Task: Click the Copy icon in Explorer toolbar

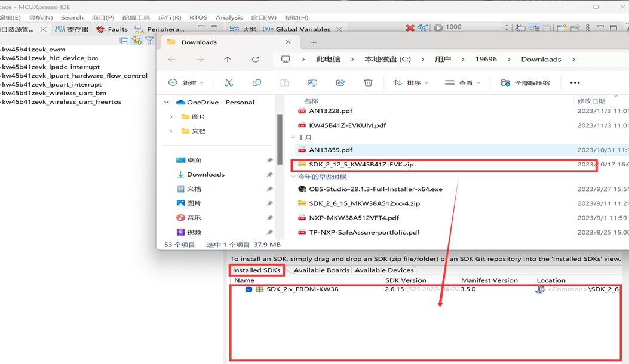Action: [257, 83]
